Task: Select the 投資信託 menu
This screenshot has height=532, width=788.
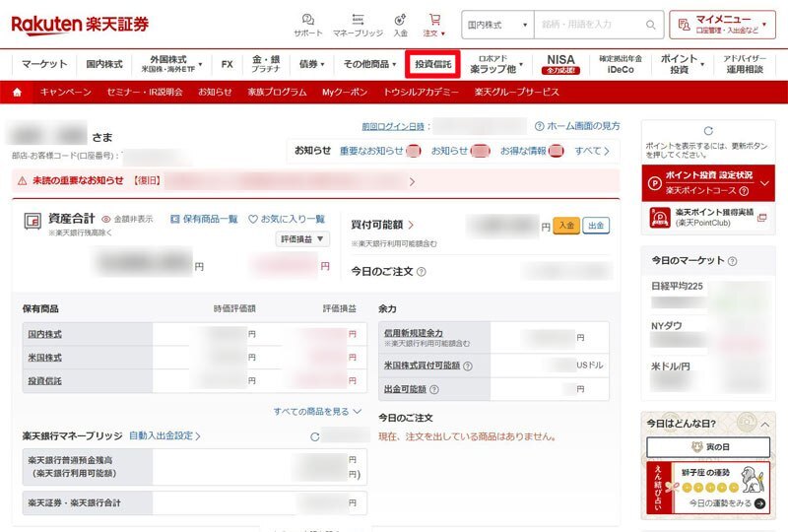Action: pyautogui.click(x=432, y=64)
